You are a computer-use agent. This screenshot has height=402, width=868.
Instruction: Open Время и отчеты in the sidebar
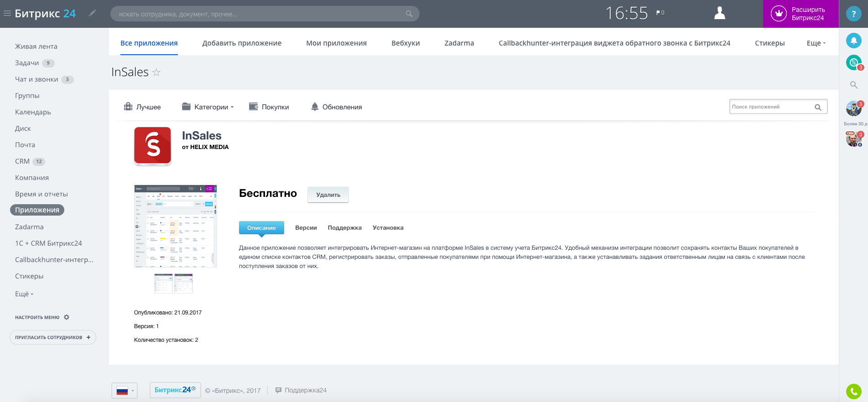click(42, 194)
